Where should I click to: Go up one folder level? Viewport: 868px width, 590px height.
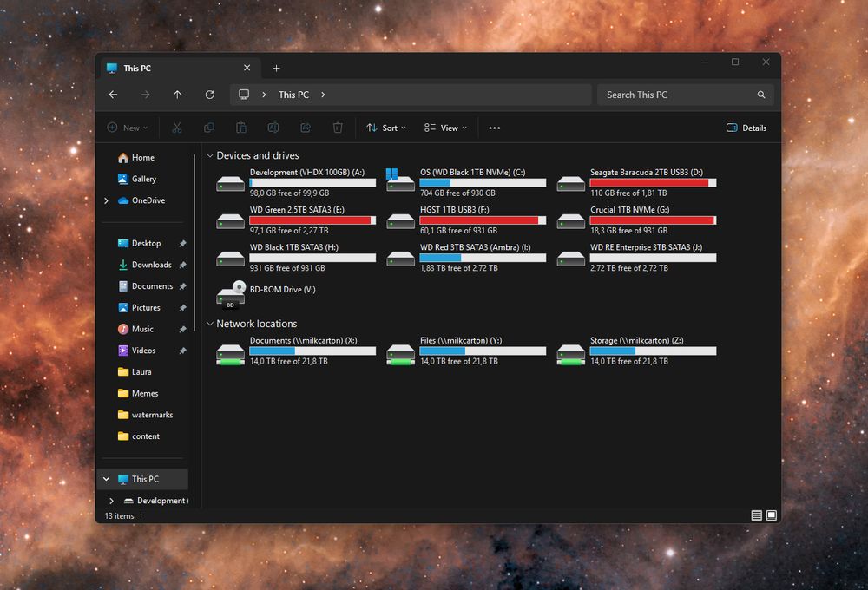[x=178, y=95]
